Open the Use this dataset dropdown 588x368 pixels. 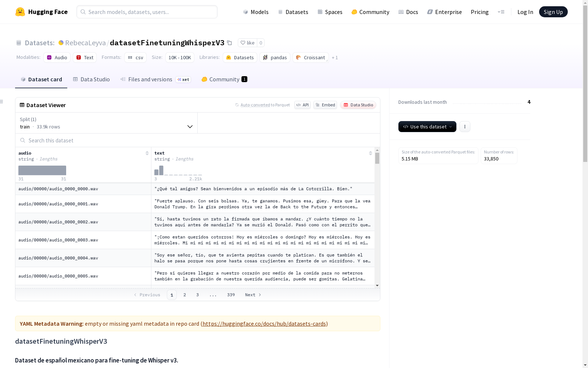427,127
